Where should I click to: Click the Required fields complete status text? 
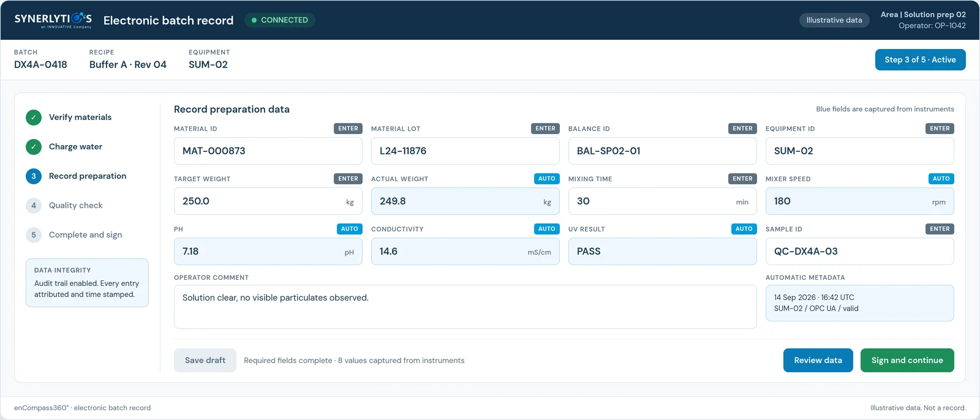point(354,361)
